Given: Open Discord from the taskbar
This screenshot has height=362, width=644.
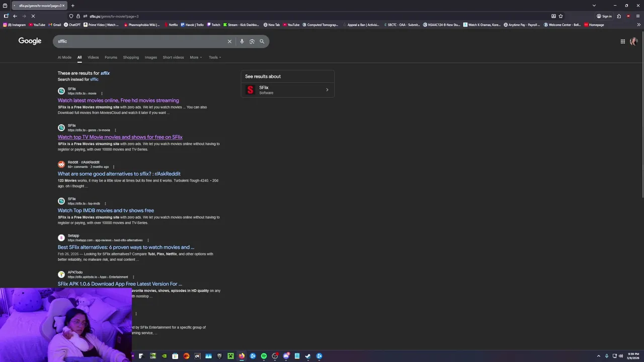Looking at the screenshot, I should click(286, 356).
